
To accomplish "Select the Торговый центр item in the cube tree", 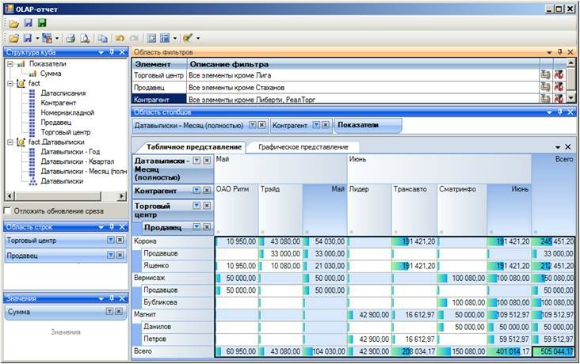I will (x=65, y=132).
